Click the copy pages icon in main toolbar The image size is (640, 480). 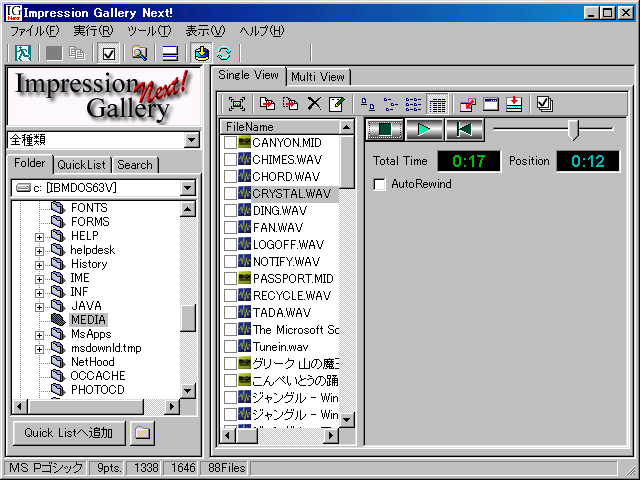pyautogui.click(x=76, y=53)
